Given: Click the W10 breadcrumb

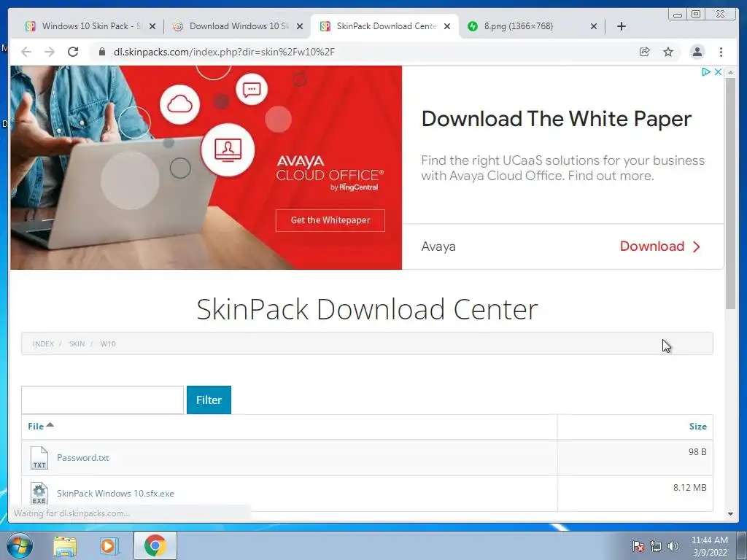Looking at the screenshot, I should point(108,344).
